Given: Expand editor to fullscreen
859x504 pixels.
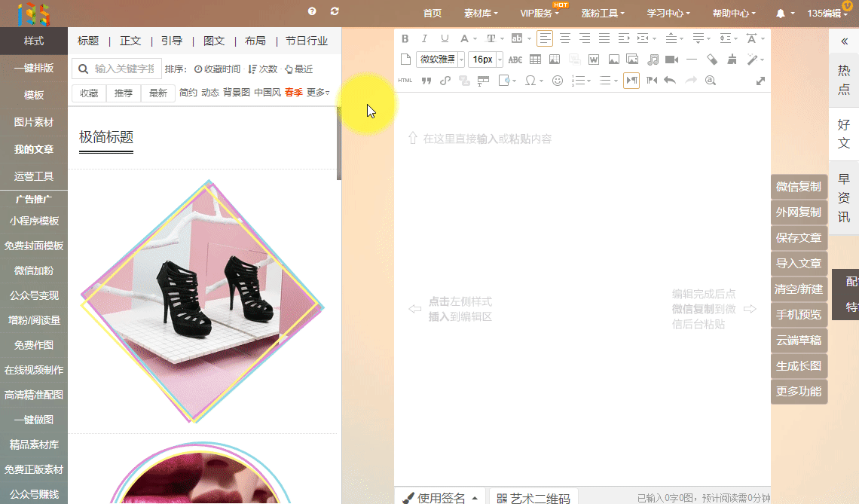Looking at the screenshot, I should click(760, 81).
